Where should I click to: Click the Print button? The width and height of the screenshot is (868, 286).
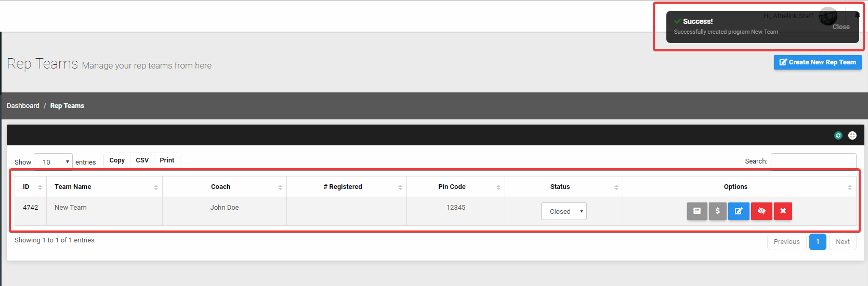point(167,160)
